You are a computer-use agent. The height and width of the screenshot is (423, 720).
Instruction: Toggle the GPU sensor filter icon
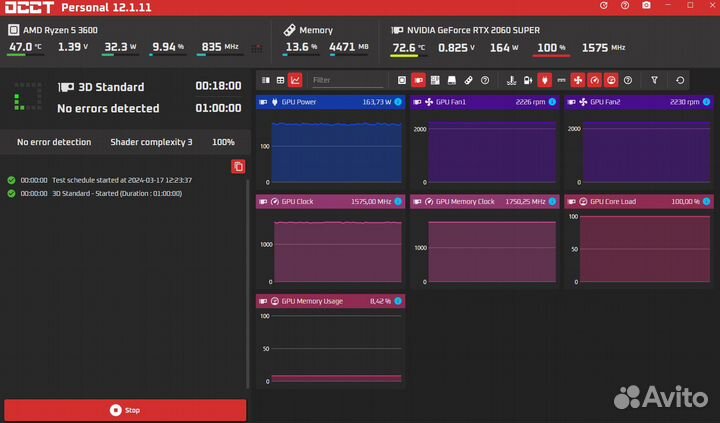pos(418,80)
